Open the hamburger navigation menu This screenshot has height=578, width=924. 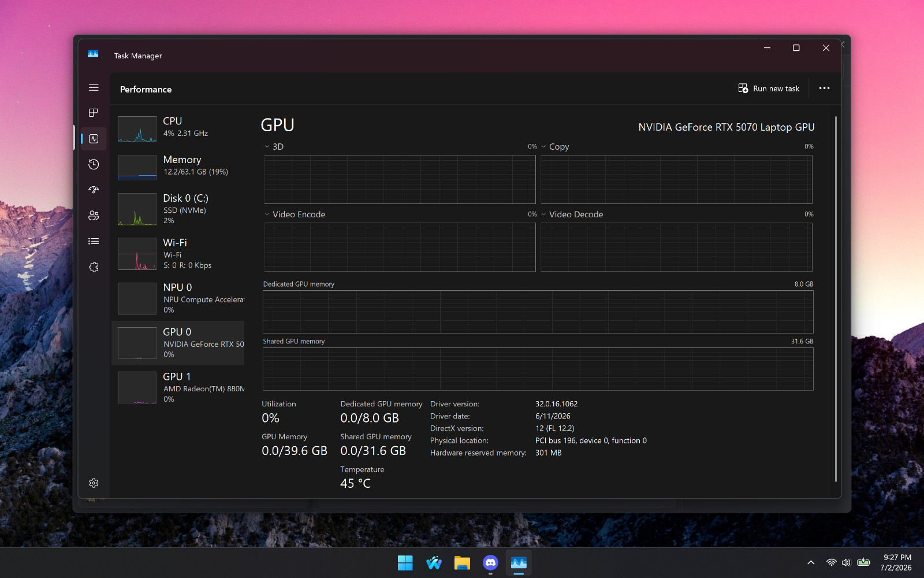(x=94, y=88)
